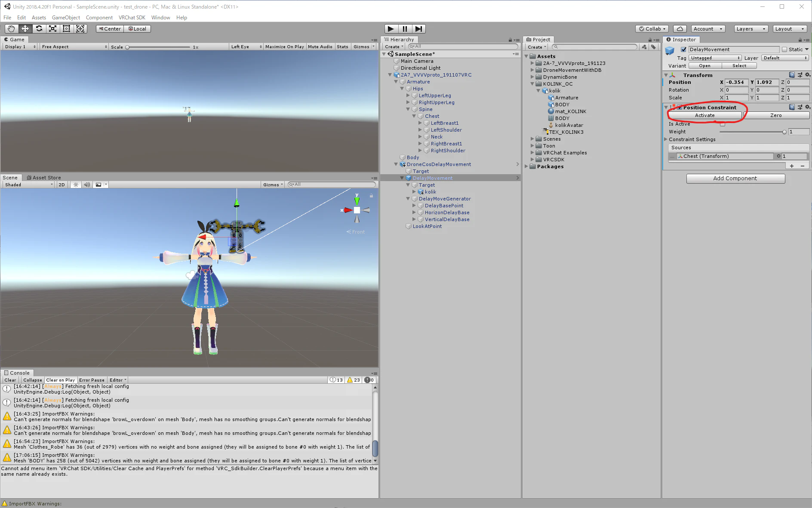Open the Shaded draw mode dropdown
Screen dimensions: 812x508
(x=29, y=185)
